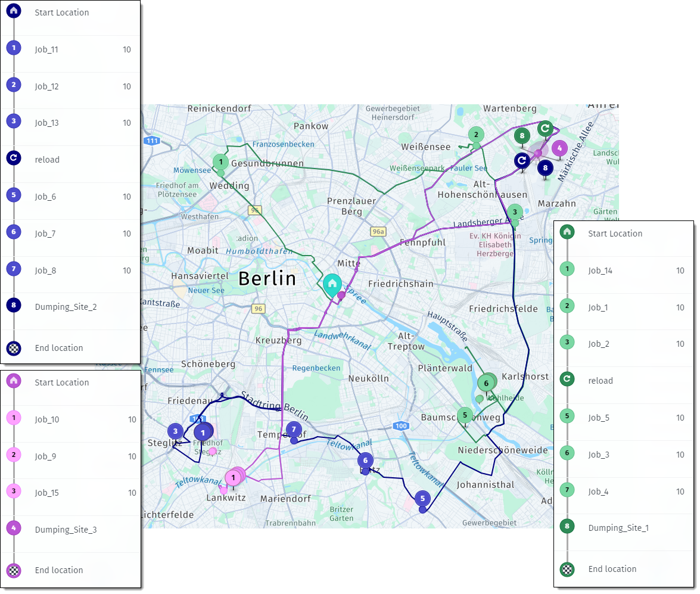
Task: Click the pink End location checkered icon
Action: click(x=14, y=570)
